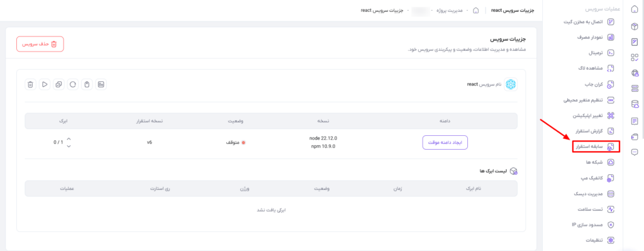
Task: Click the حذف سرویس button
Action: tap(40, 44)
